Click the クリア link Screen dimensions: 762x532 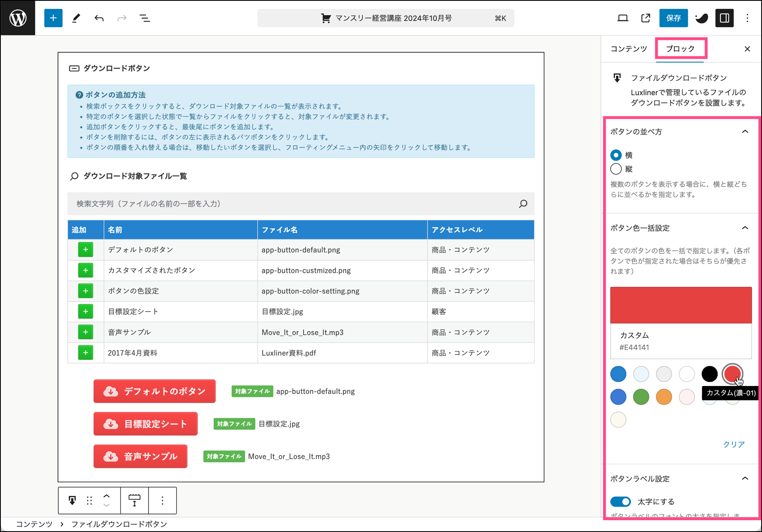[x=733, y=444]
